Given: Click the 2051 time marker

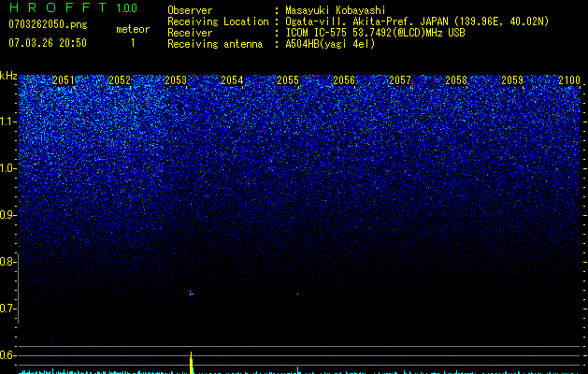Looking at the screenshot, I should 64,80.
